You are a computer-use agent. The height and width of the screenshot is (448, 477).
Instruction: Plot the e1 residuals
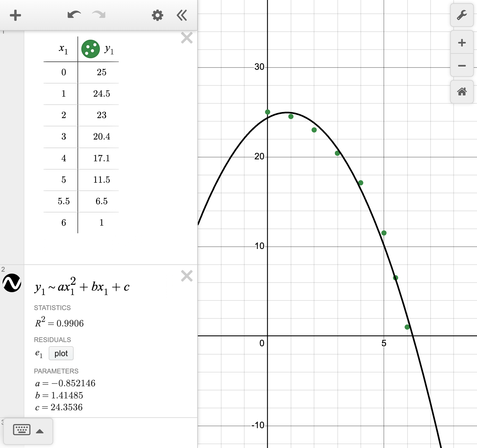[61, 353]
